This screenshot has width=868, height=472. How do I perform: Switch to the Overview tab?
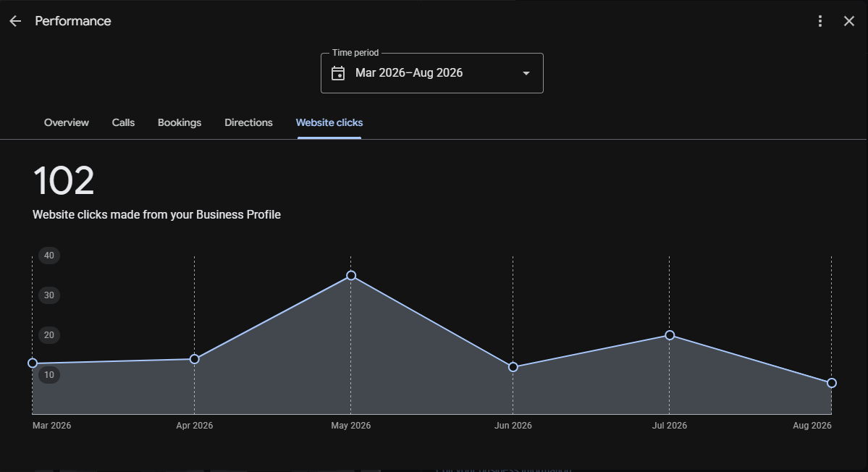click(x=67, y=123)
